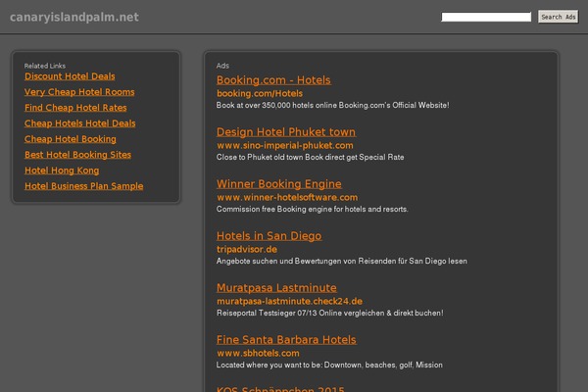Click the muratpasa-lastminute.check24.de URL
588x392 pixels.
[x=289, y=301]
